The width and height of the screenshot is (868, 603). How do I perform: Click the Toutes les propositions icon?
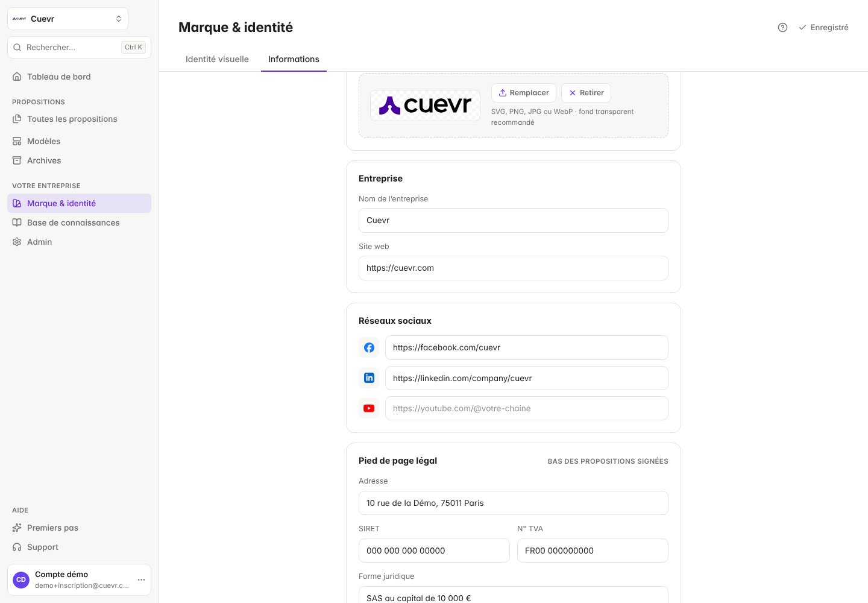click(17, 119)
